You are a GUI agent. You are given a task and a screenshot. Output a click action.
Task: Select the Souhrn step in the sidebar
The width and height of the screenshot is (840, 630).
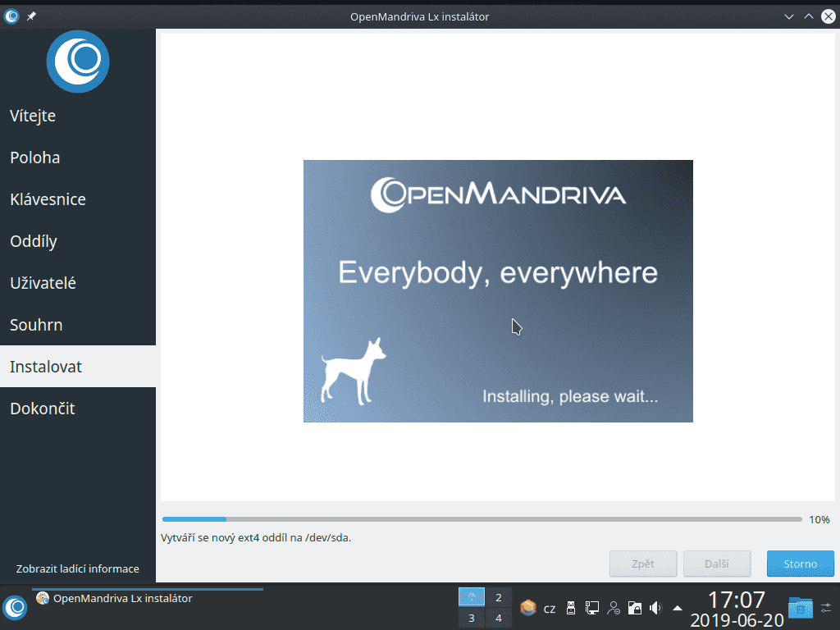36,325
